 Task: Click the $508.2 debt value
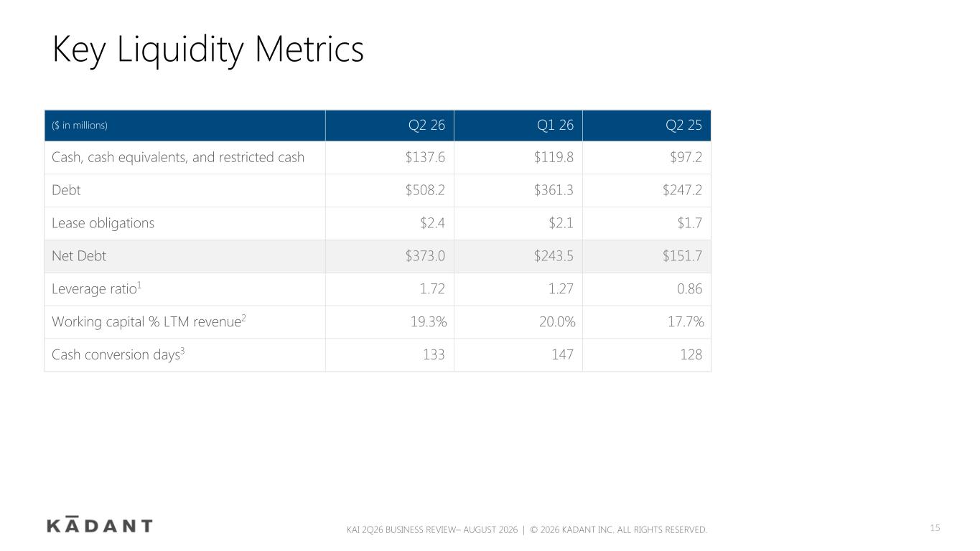(x=425, y=190)
